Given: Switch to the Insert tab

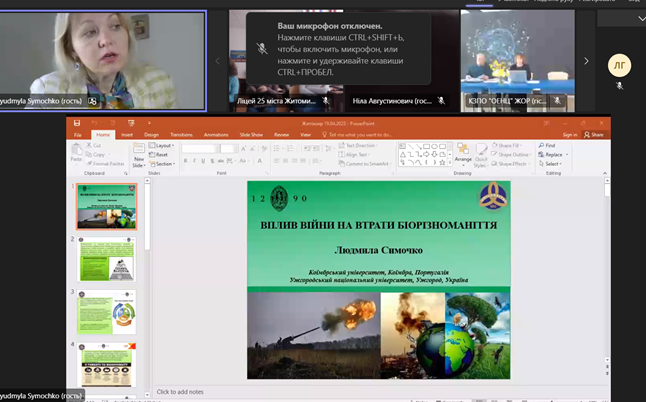Looking at the screenshot, I should pyautogui.click(x=127, y=135).
